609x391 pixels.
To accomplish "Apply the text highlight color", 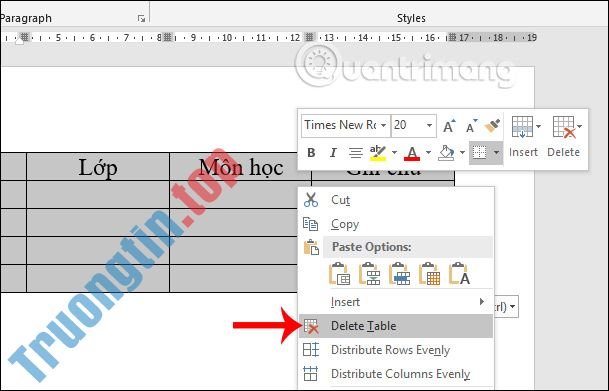I will click(x=377, y=153).
